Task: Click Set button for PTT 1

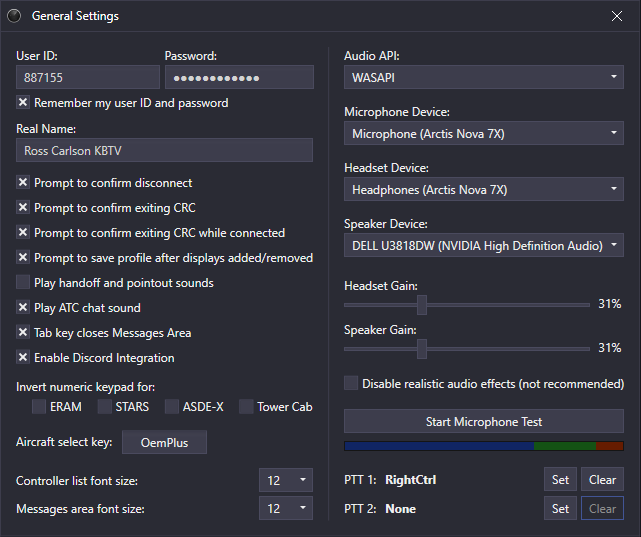Action: [560, 479]
